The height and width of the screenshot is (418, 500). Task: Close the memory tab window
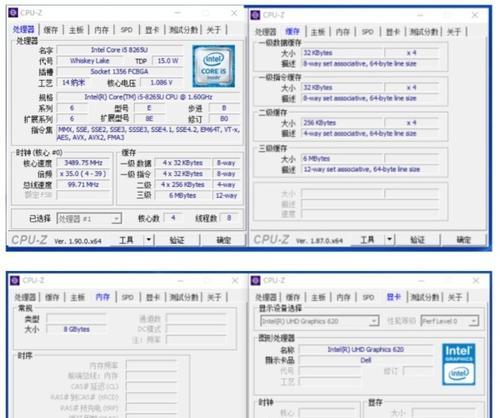click(x=235, y=281)
